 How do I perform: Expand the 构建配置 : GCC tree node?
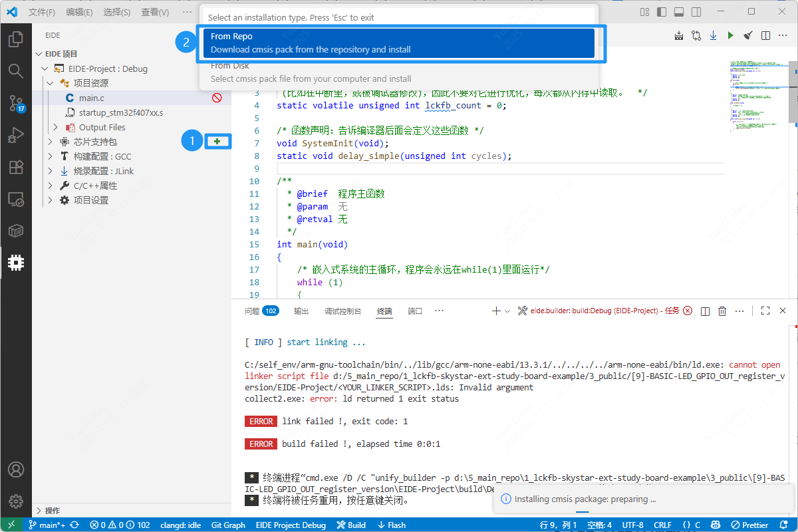tap(51, 156)
